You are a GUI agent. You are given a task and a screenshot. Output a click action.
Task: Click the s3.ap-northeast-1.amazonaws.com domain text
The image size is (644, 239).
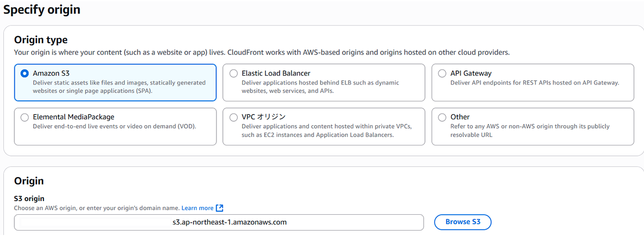tap(229, 222)
